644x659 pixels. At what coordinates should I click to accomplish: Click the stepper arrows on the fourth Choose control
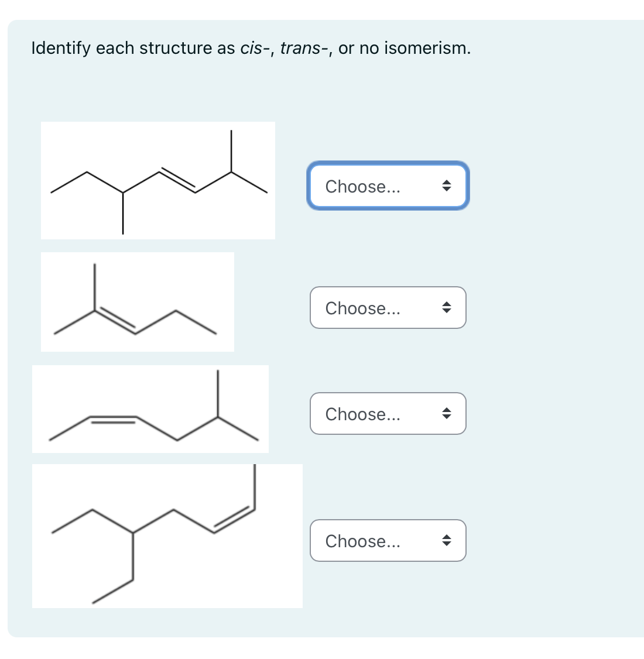click(x=447, y=541)
